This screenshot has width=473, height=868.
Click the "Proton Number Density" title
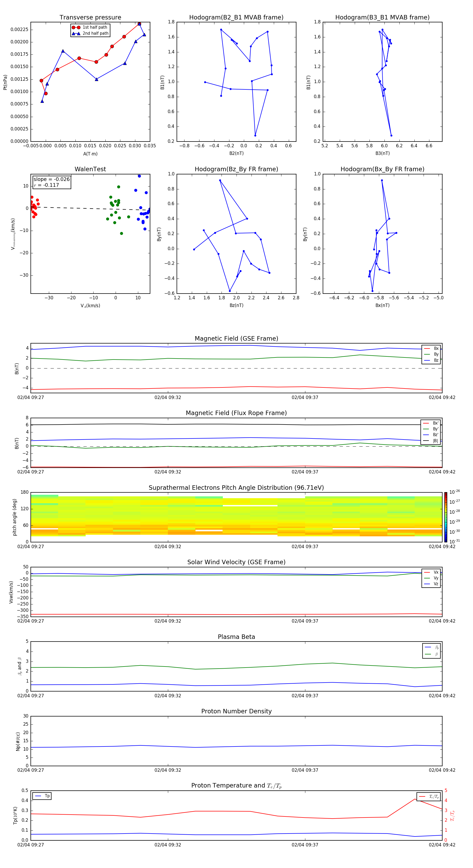click(x=236, y=711)
